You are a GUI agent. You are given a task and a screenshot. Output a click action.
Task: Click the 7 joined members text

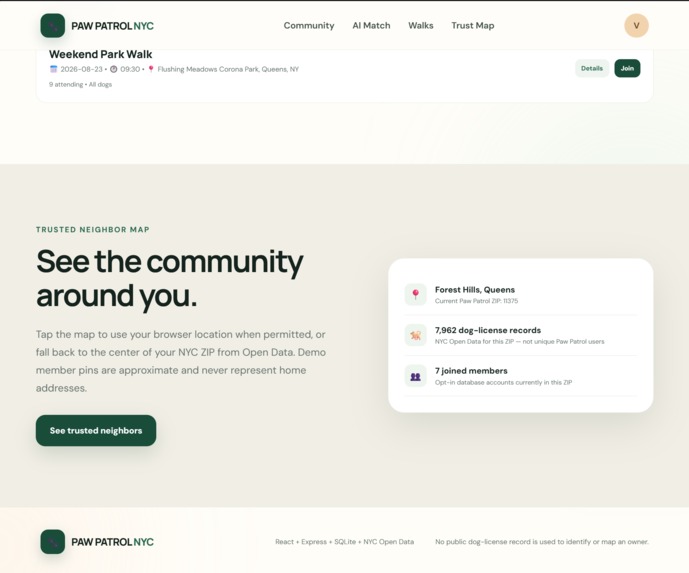(471, 371)
